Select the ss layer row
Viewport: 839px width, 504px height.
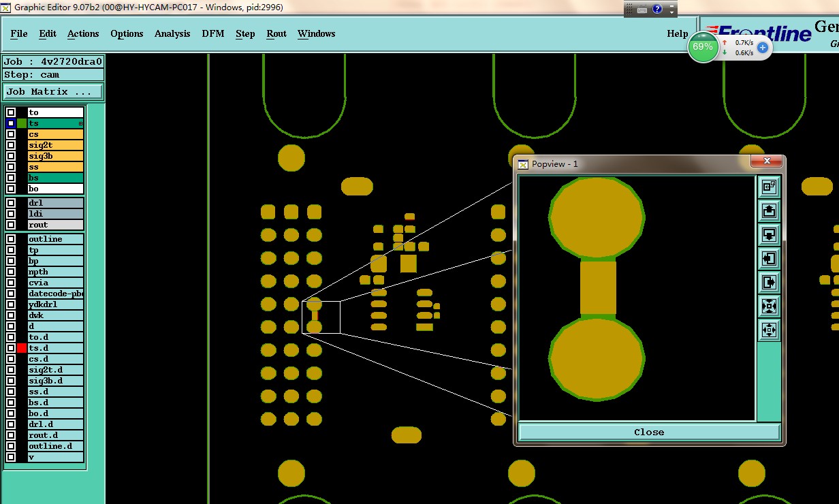click(55, 167)
